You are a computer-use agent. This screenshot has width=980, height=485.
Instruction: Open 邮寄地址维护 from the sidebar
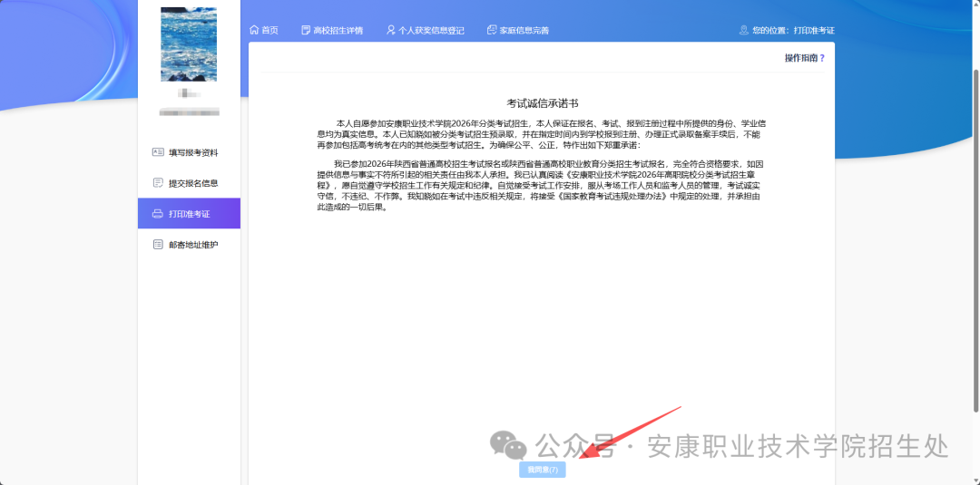pos(193,245)
